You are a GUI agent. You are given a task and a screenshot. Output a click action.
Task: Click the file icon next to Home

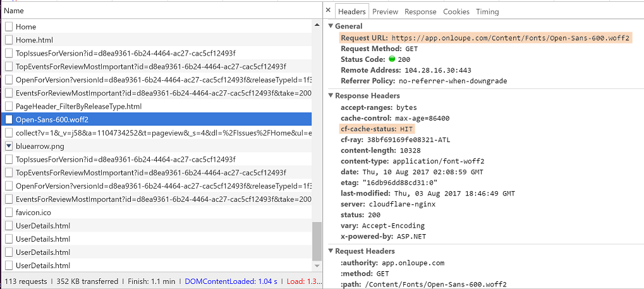click(9, 27)
